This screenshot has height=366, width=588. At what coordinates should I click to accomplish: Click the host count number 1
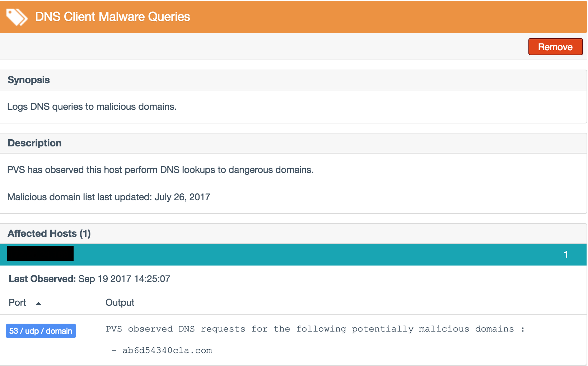click(x=565, y=254)
